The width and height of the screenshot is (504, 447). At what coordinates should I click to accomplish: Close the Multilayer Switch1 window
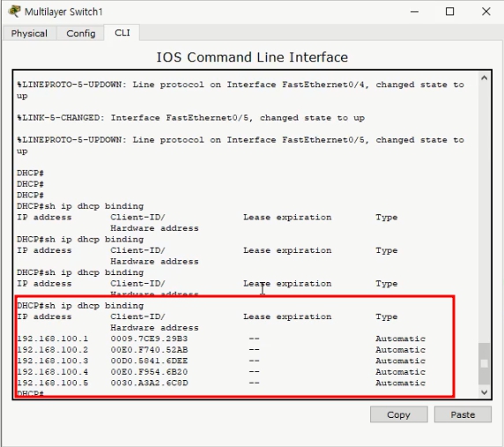point(486,11)
